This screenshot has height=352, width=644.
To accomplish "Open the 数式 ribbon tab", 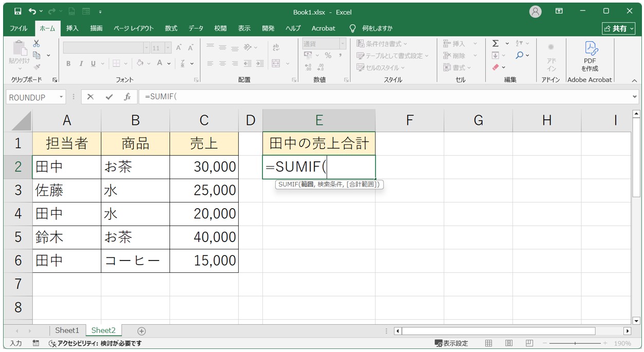I will point(171,28).
